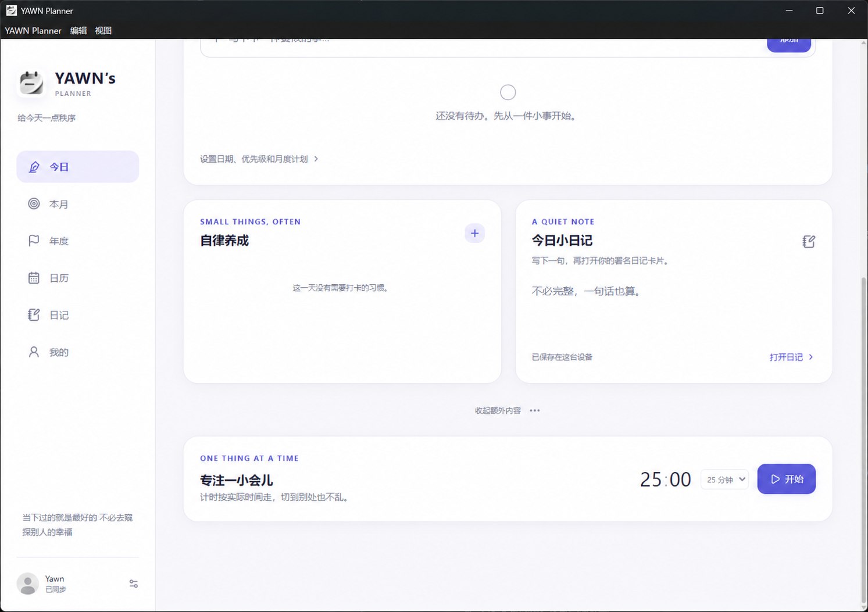Click the 专注一小会儿 heading
The width and height of the screenshot is (868, 612).
point(237,480)
